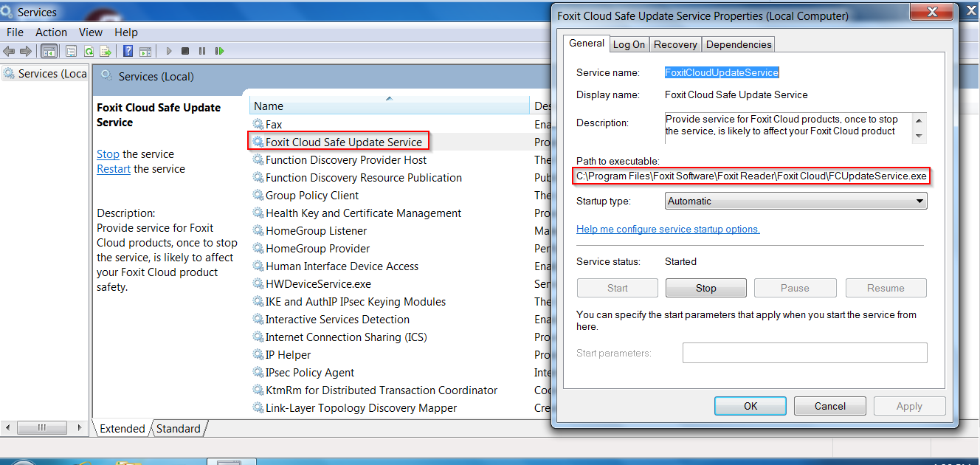
Task: Open the View menu
Action: pyautogui.click(x=91, y=32)
